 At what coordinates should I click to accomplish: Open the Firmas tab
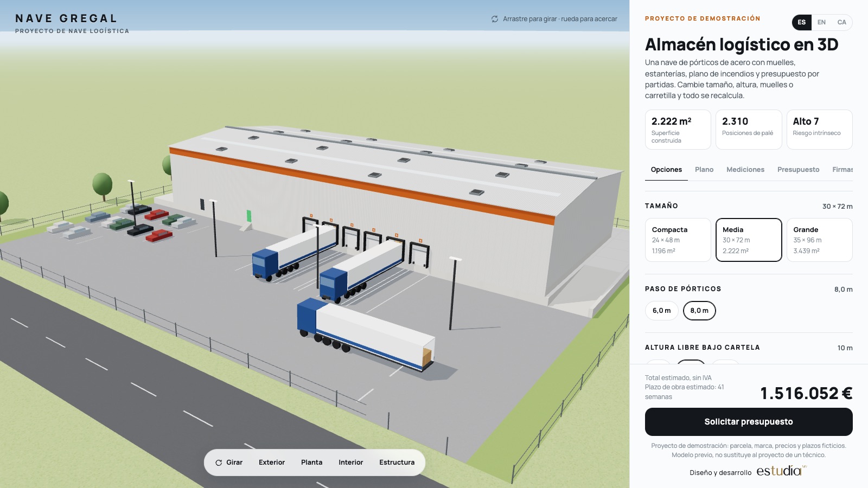843,170
